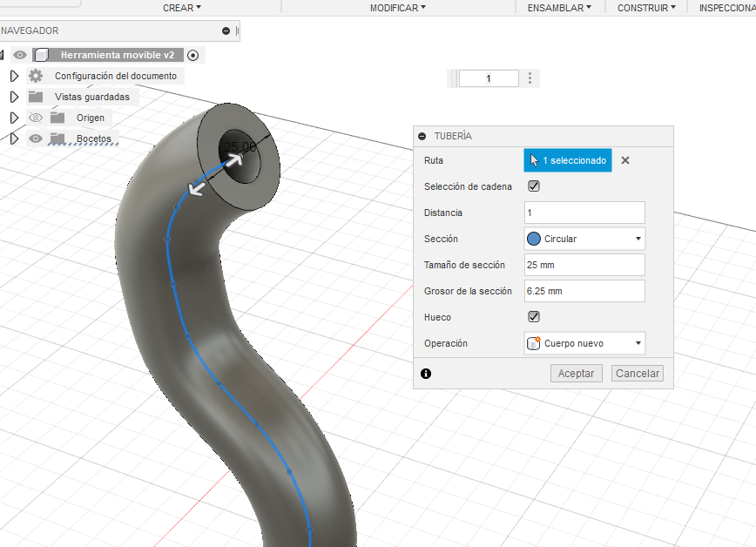Image resolution: width=756 pixels, height=547 pixels.
Task: Expand the Bocetos node
Action: pos(15,138)
